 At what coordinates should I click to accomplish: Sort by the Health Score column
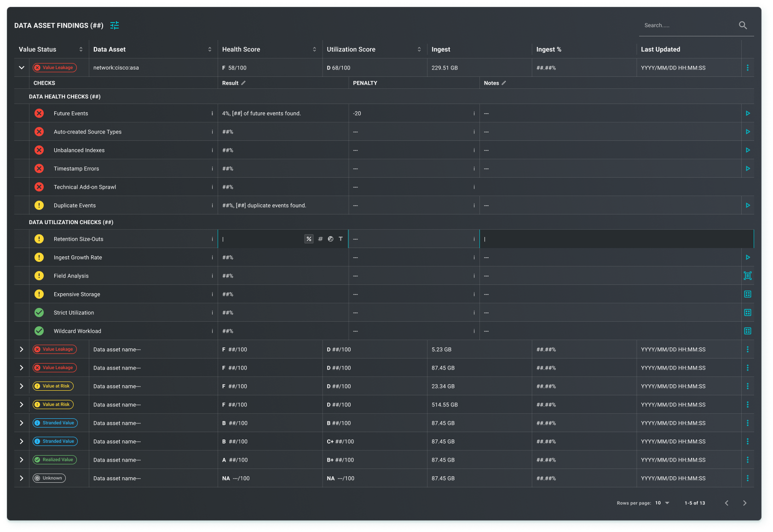click(315, 49)
